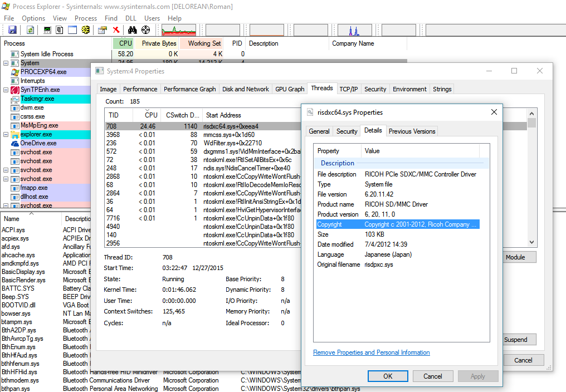
Task: Click the crosshair Find Window's Process icon
Action: click(146, 30)
